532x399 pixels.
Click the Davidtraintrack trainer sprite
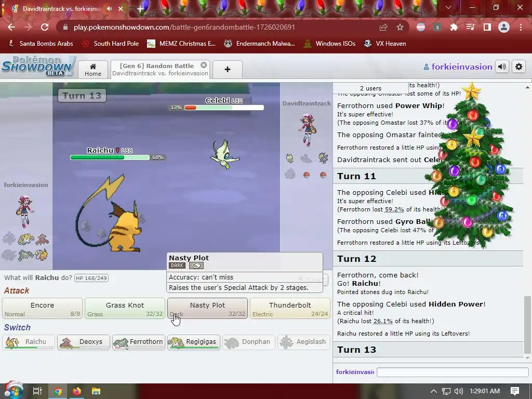tap(307, 129)
